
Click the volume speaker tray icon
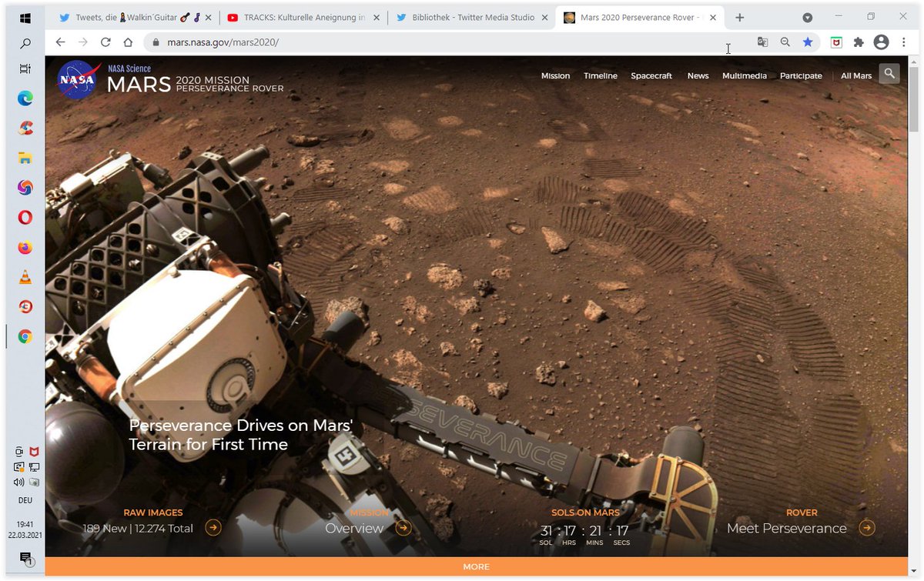point(18,482)
